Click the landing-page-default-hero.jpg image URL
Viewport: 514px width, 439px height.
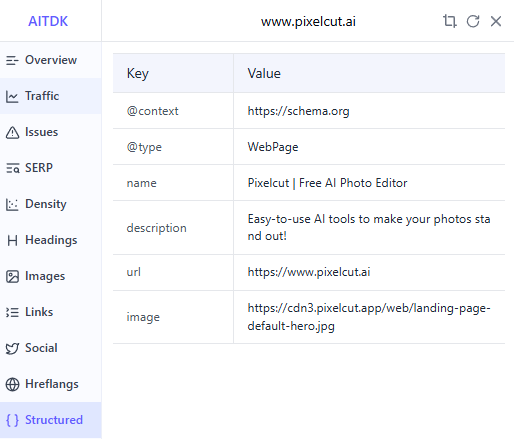tap(369, 317)
